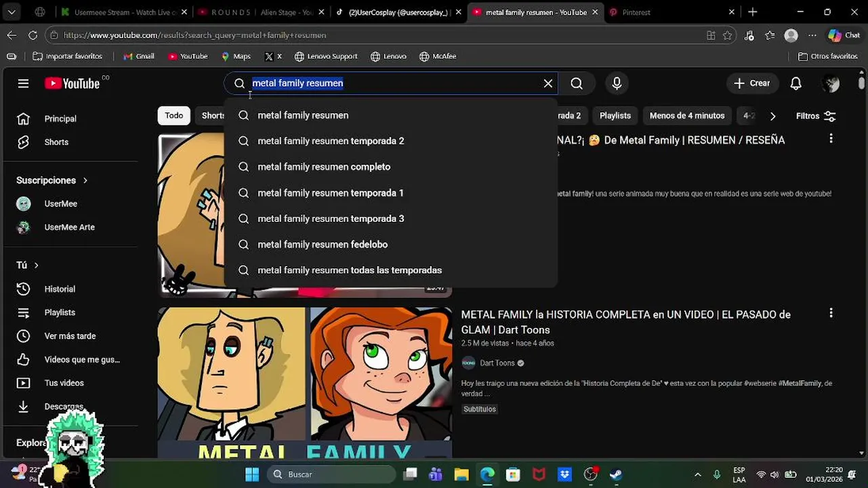Click the browser address bar URL
The width and height of the screenshot is (868, 488).
tap(195, 35)
